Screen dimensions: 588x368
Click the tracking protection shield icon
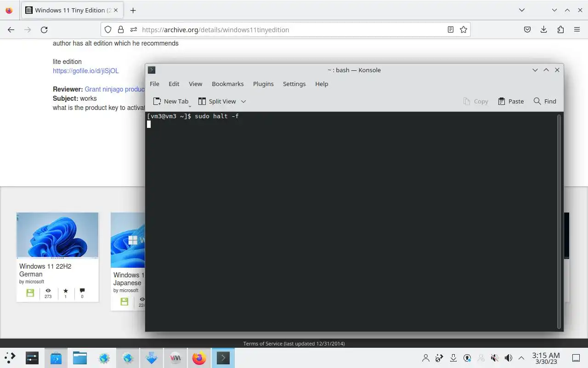pos(108,29)
